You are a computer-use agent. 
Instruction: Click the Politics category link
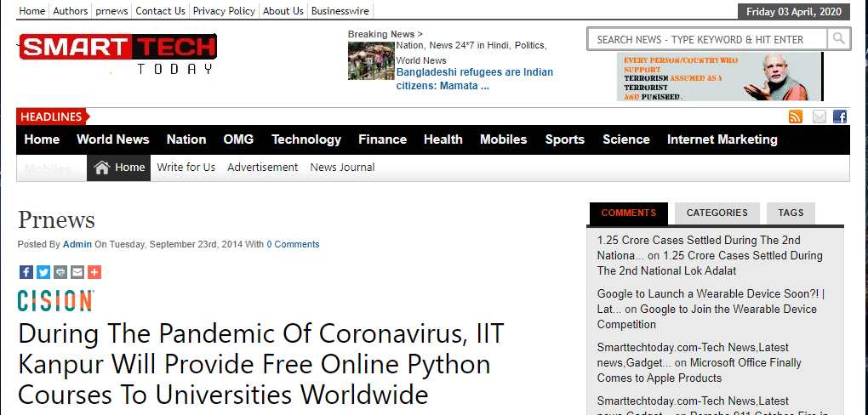(x=530, y=45)
